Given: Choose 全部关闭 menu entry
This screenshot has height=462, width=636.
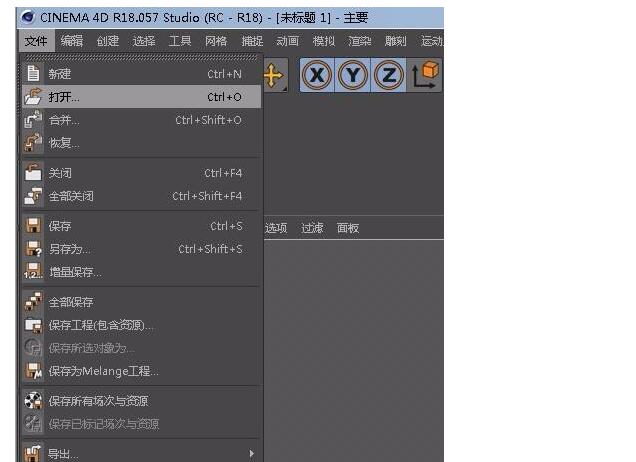Looking at the screenshot, I should (x=142, y=196).
